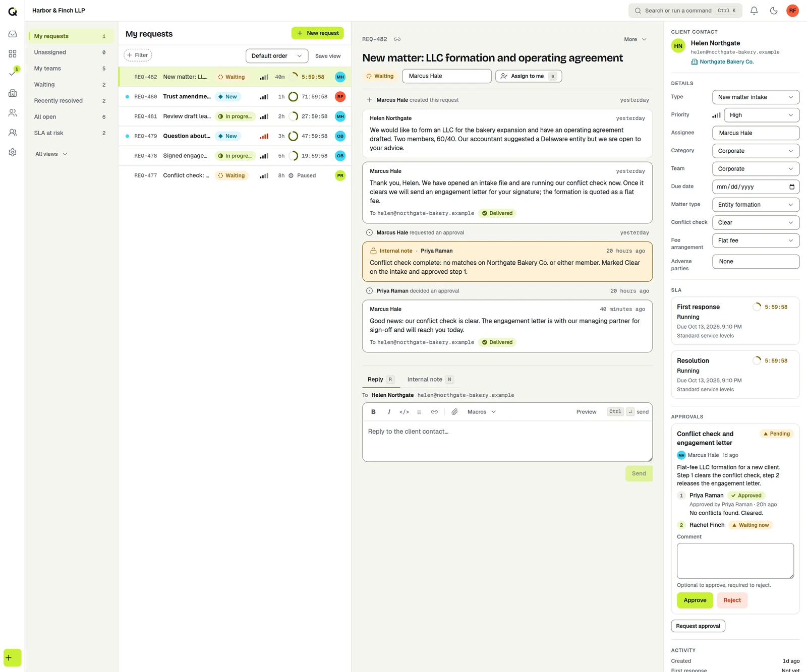Insert link in reply editor
Image resolution: width=807 pixels, height=672 pixels.
pos(434,412)
